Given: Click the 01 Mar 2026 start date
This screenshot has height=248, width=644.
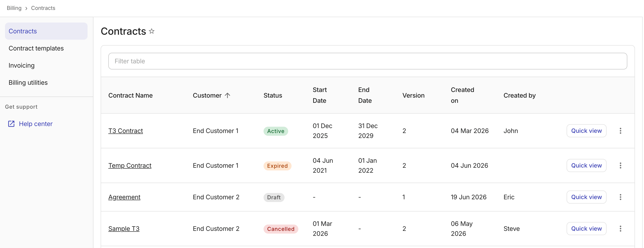Looking at the screenshot, I should [x=322, y=229].
